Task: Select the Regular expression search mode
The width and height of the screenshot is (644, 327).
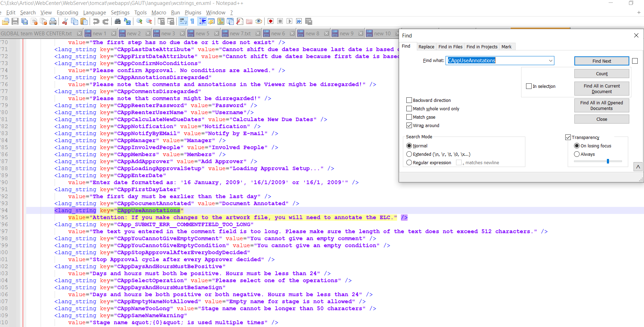Action: [x=409, y=162]
